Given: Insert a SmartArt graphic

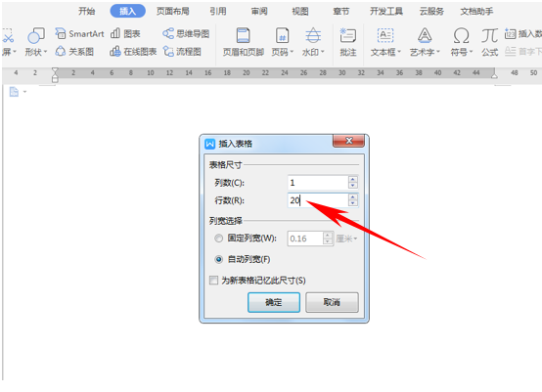Looking at the screenshot, I should click(x=79, y=34).
